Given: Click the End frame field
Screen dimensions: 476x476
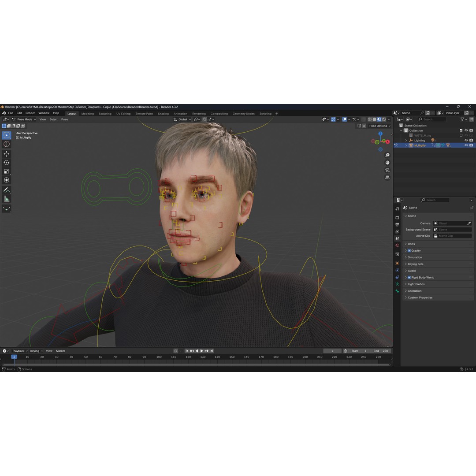Looking at the screenshot, I should [x=381, y=351].
